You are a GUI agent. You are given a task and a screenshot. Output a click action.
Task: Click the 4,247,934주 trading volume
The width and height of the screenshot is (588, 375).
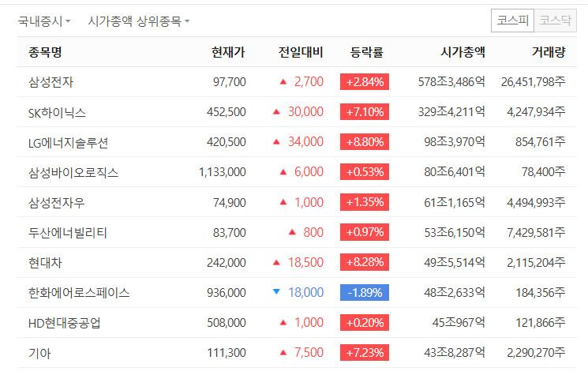(536, 112)
